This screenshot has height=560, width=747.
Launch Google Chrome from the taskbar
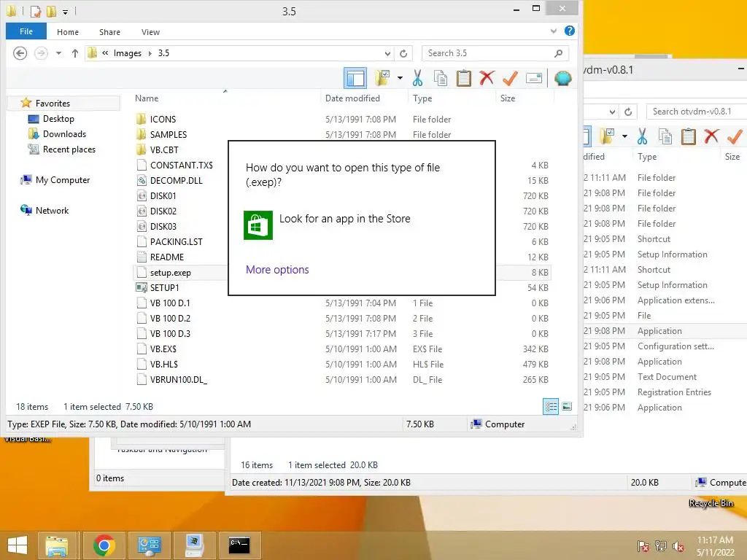(104, 545)
